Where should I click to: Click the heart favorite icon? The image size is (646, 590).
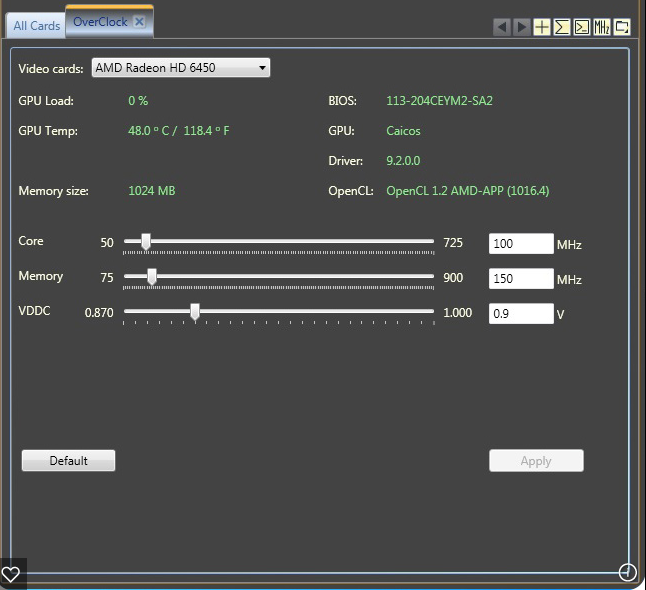(x=11, y=574)
